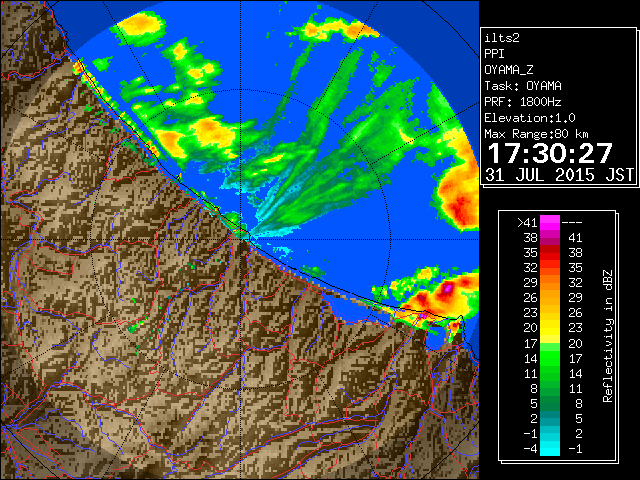Click the OYAMA_Z product name
This screenshot has width=640, height=480.
coord(509,70)
